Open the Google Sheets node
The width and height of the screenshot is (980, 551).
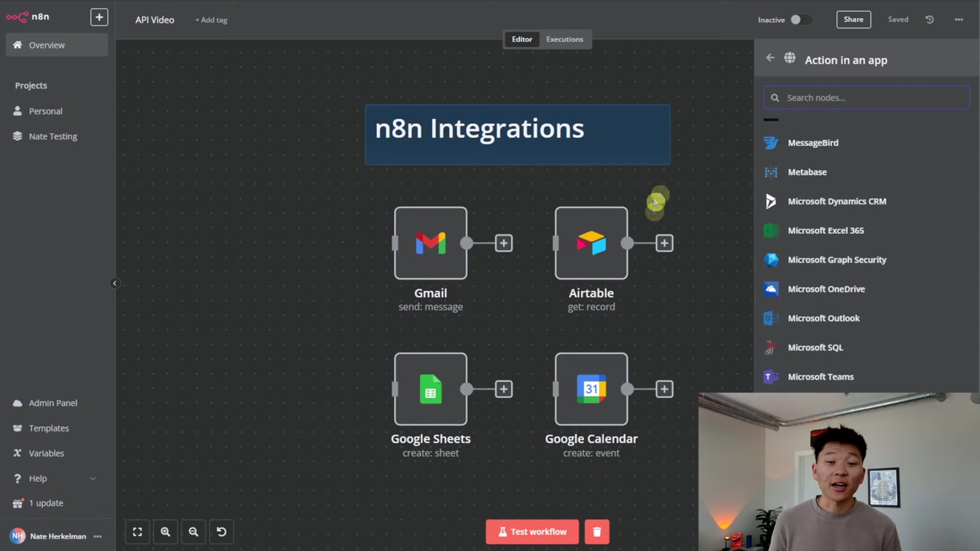(x=431, y=389)
